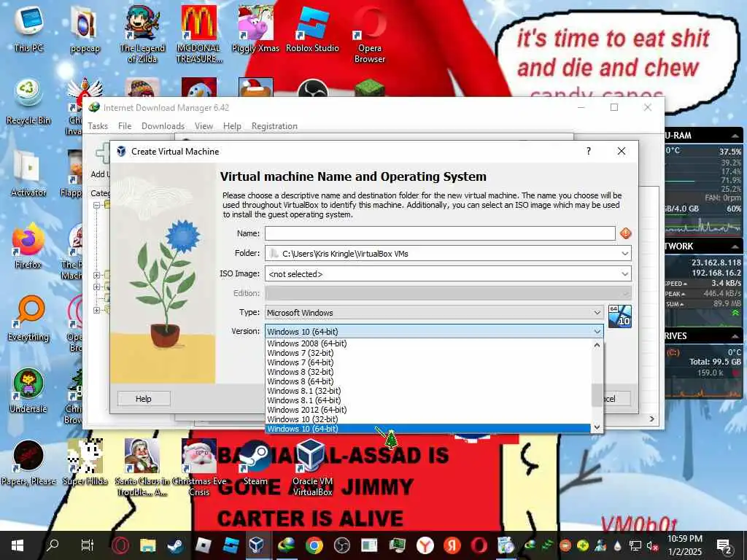Select Windows 8 (32-bit) version
Image resolution: width=747 pixels, height=560 pixels.
[x=427, y=372]
